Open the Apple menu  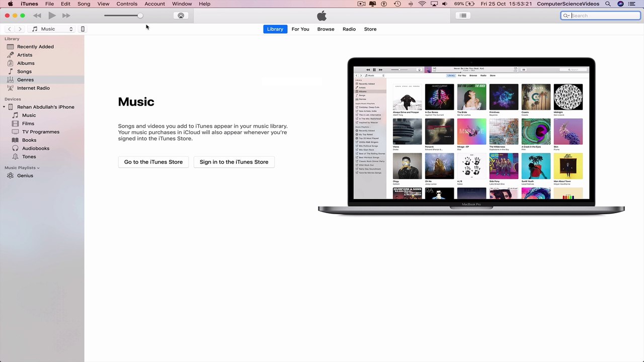(10, 4)
